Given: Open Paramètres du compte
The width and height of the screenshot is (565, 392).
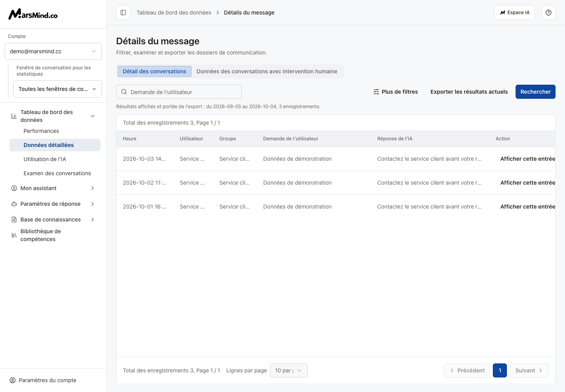Looking at the screenshot, I should (x=47, y=380).
